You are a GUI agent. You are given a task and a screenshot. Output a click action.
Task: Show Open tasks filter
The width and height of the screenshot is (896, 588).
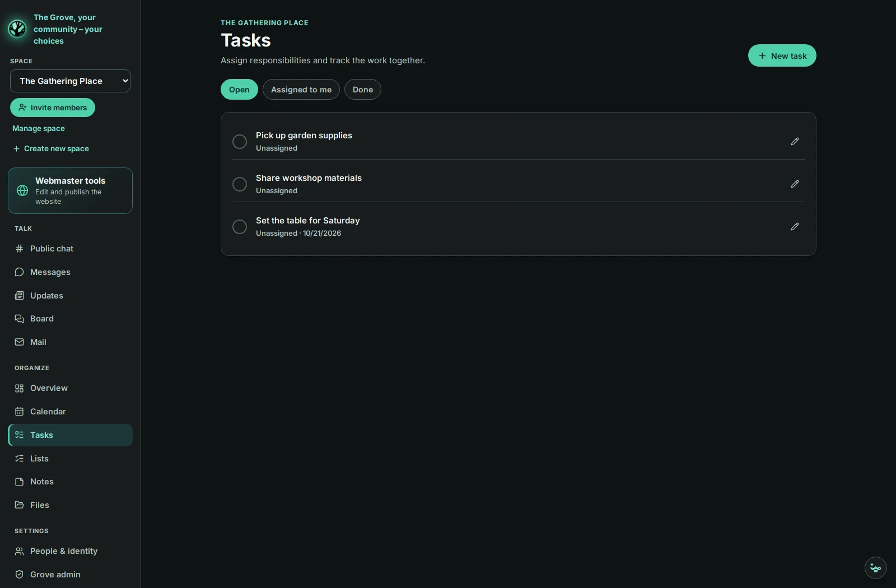click(x=239, y=90)
